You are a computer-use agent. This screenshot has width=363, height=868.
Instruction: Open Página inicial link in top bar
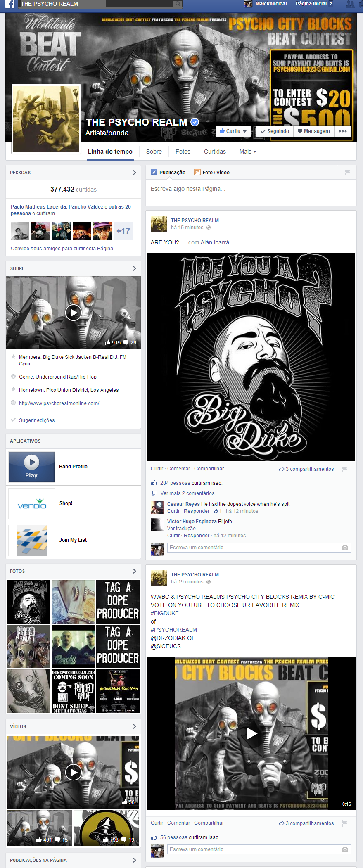(x=311, y=4)
